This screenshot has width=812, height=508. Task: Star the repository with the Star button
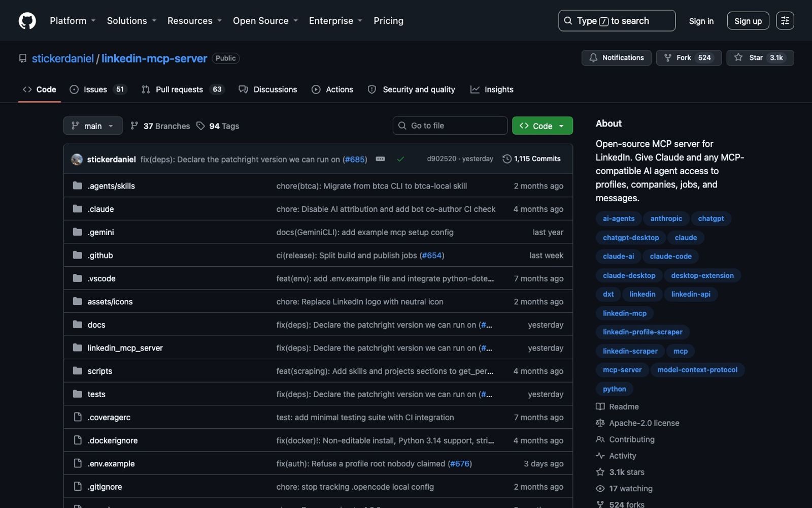pyautogui.click(x=760, y=57)
